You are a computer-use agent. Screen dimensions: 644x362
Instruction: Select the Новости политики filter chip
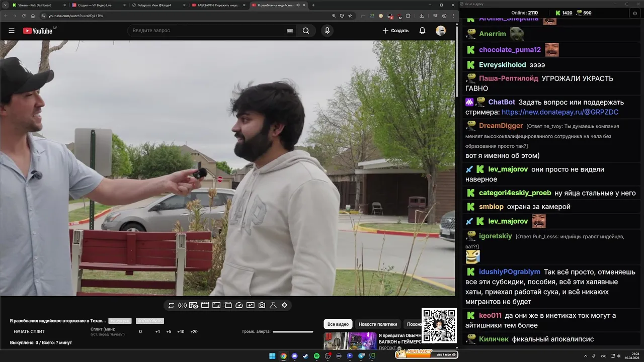tap(378, 324)
